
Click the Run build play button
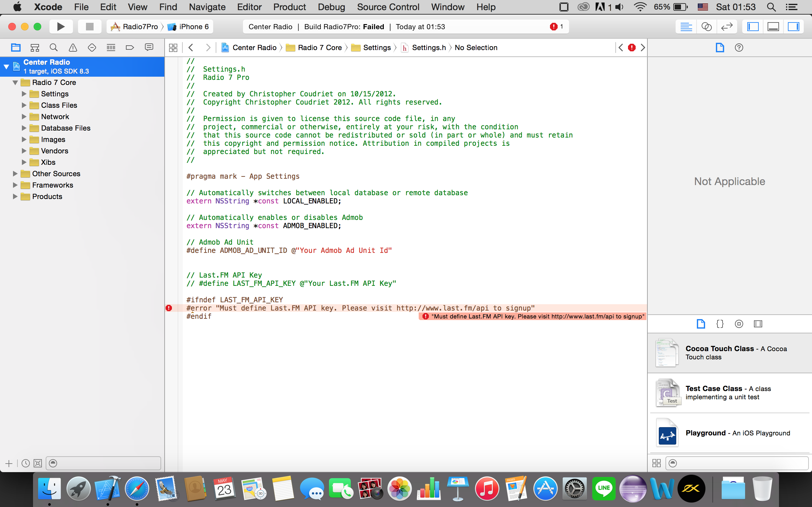[61, 27]
